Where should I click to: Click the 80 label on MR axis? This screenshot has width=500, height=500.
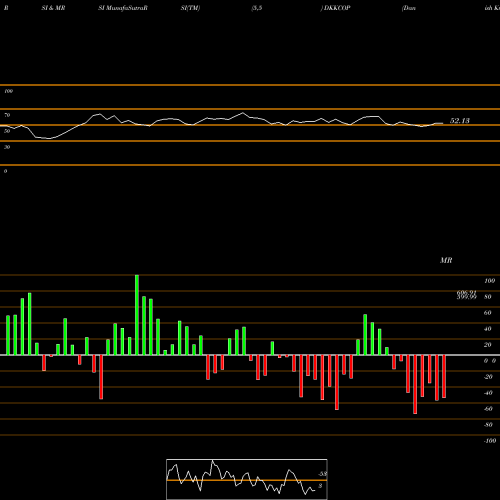(x=487, y=297)
